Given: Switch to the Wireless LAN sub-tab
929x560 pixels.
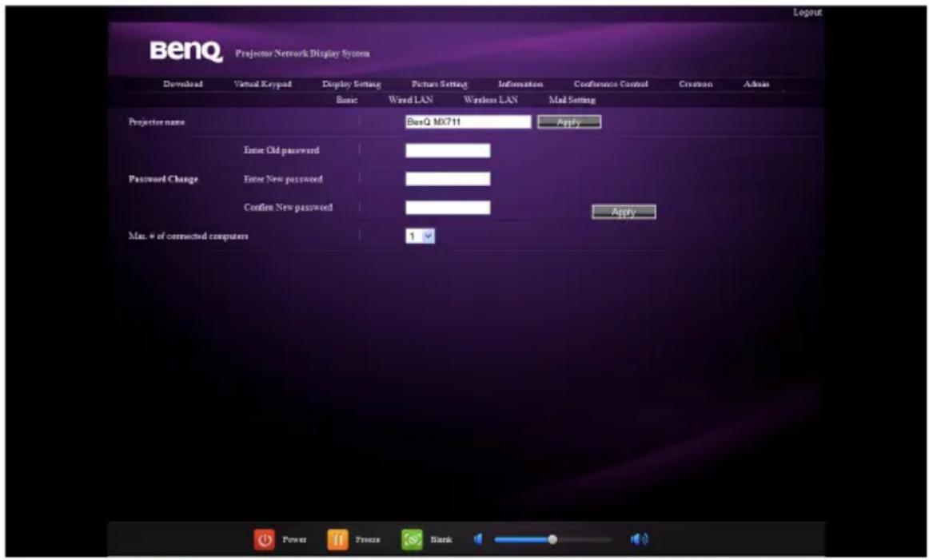Looking at the screenshot, I should point(491,100).
